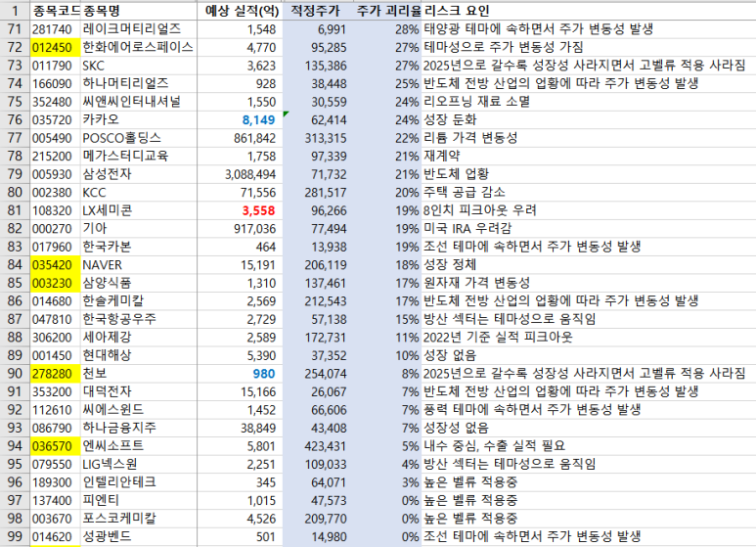Click the 종목코드 column header cell
The height and width of the screenshot is (547, 756).
(56, 10)
